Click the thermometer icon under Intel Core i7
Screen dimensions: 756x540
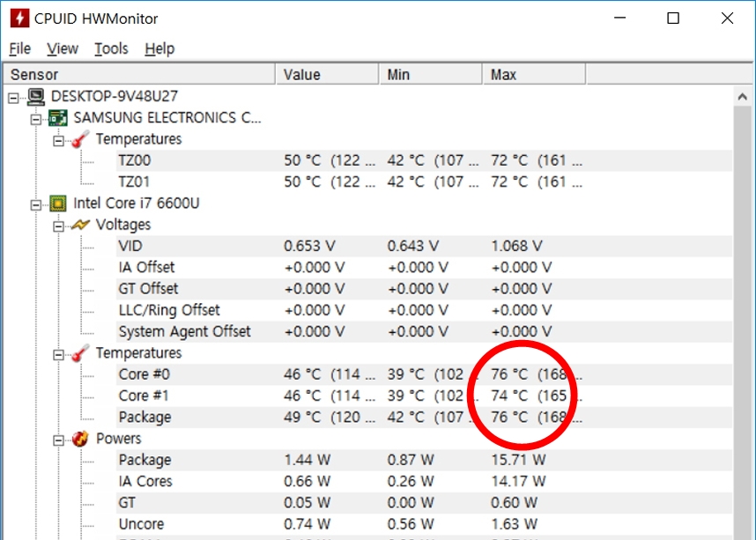[x=80, y=353]
